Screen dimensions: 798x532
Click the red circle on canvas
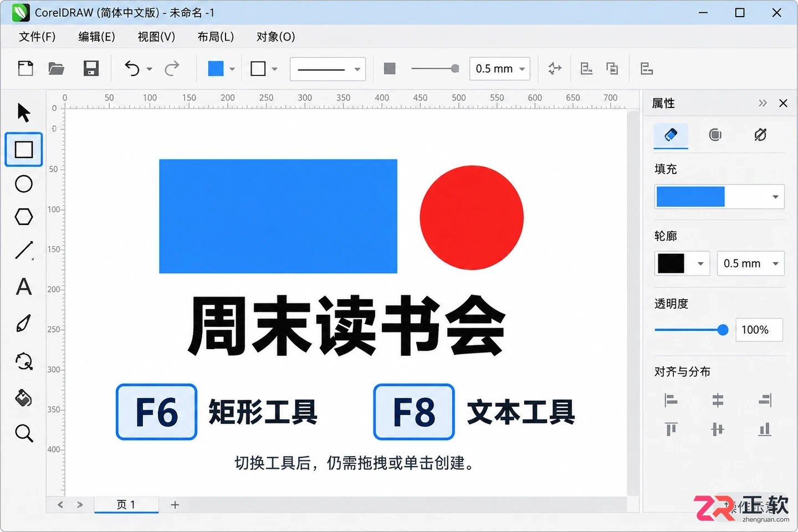472,217
